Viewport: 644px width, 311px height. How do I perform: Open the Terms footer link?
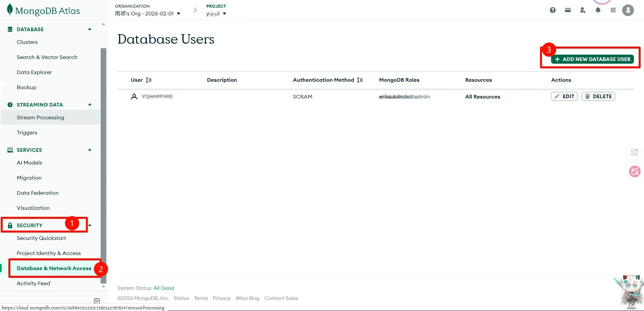[201, 298]
